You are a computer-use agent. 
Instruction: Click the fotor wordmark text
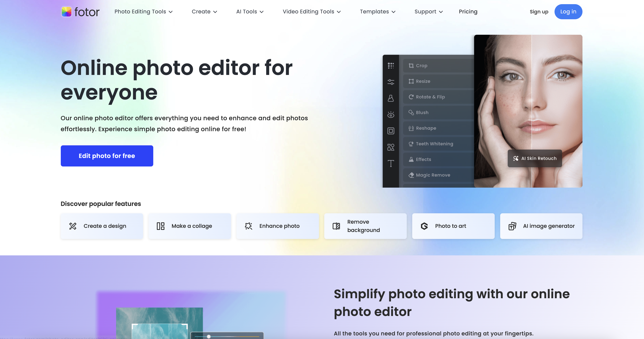(87, 12)
